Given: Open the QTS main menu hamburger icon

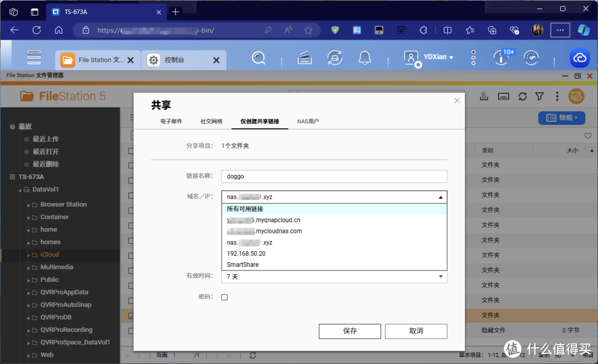Looking at the screenshot, I should pos(34,58).
